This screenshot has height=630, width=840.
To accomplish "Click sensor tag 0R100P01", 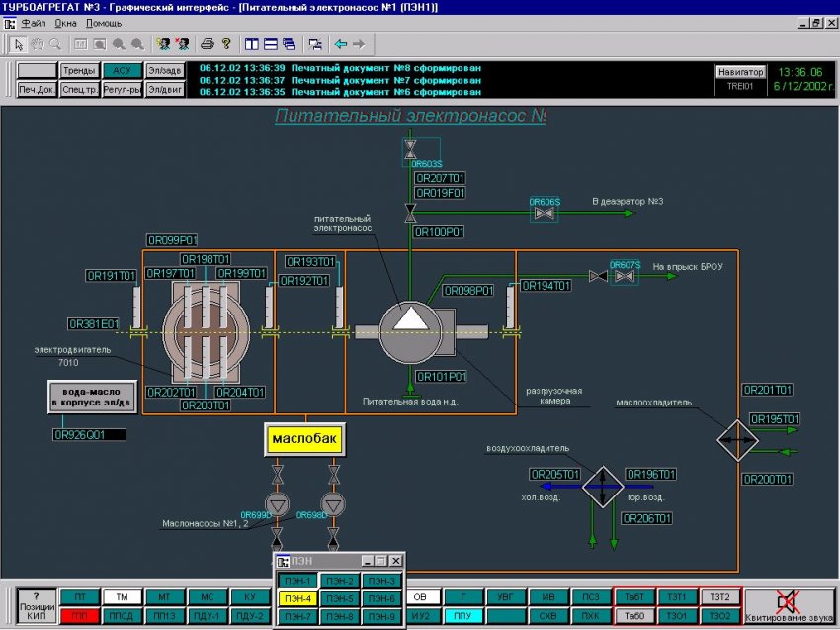I will click(439, 232).
